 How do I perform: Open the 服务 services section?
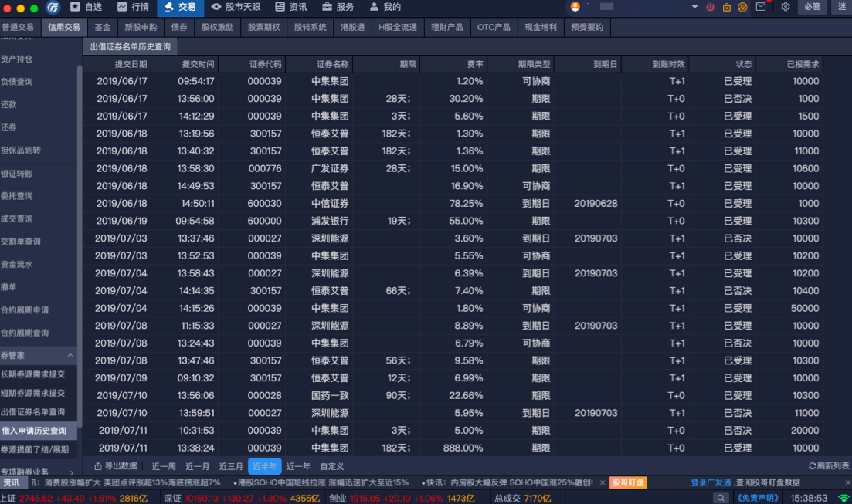(338, 7)
